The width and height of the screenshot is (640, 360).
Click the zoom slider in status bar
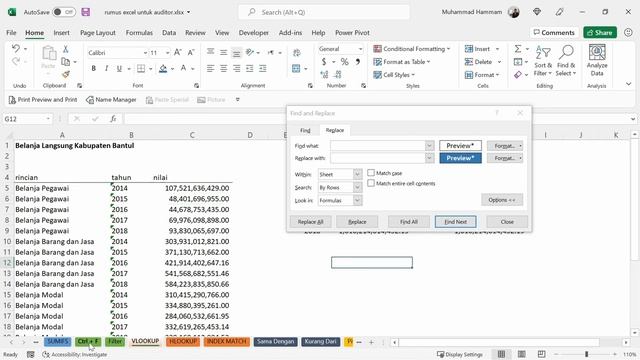click(586, 354)
